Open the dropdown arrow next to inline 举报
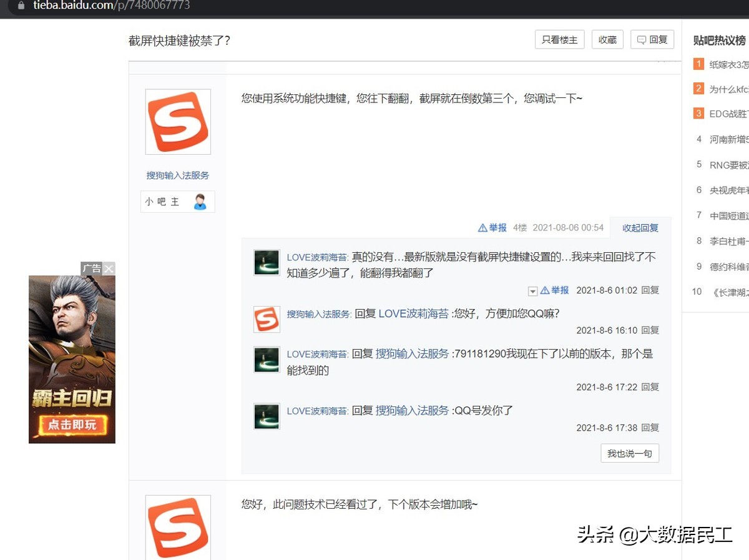 pyautogui.click(x=532, y=290)
